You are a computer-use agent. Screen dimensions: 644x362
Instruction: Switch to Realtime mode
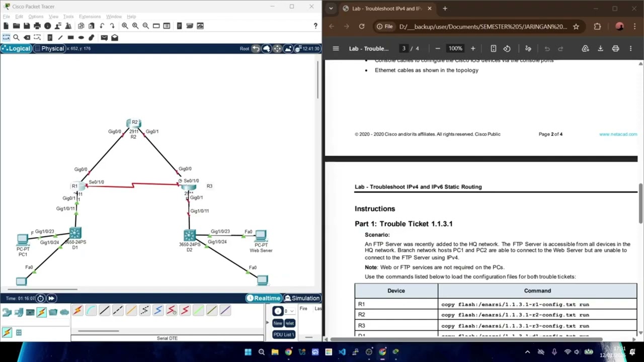click(x=263, y=298)
